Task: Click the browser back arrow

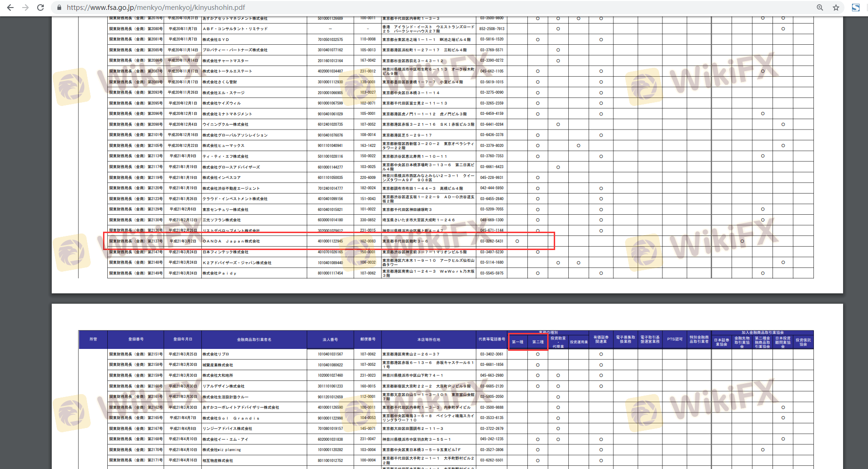Action: click(x=10, y=8)
